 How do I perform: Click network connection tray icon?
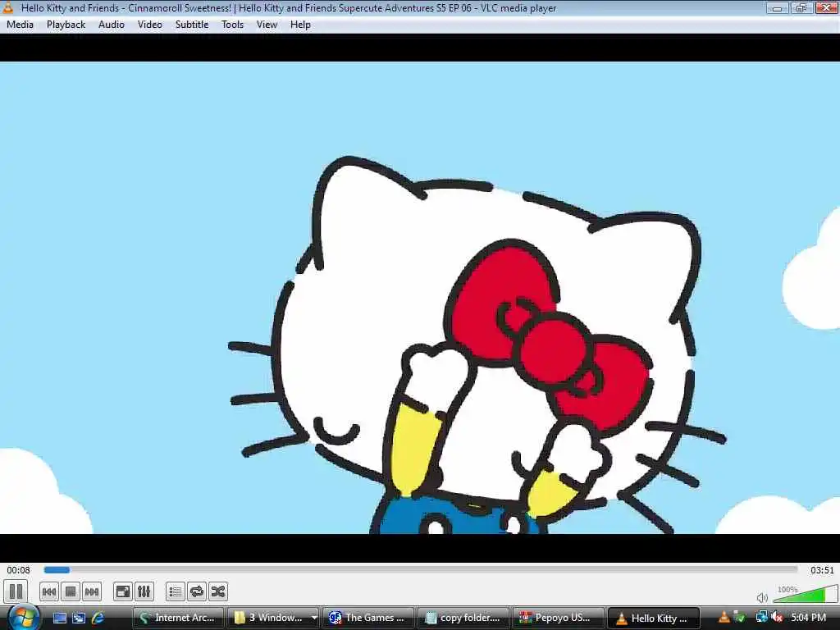[761, 618]
